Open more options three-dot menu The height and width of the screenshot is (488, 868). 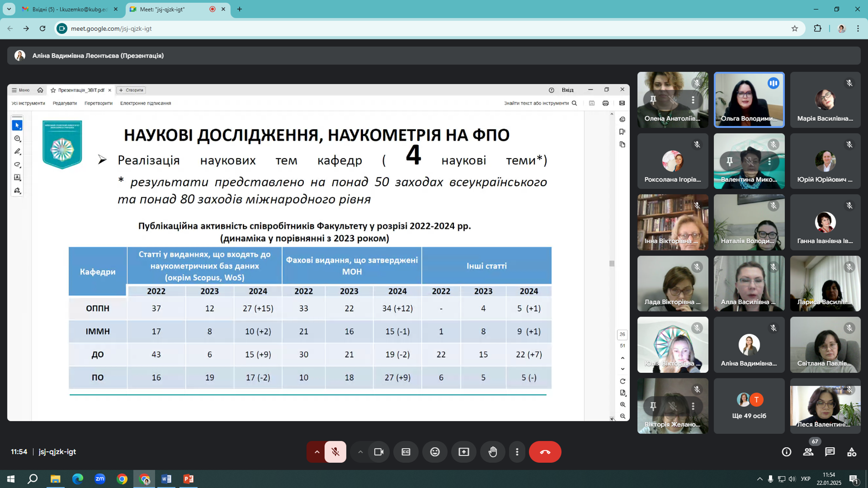point(517,452)
